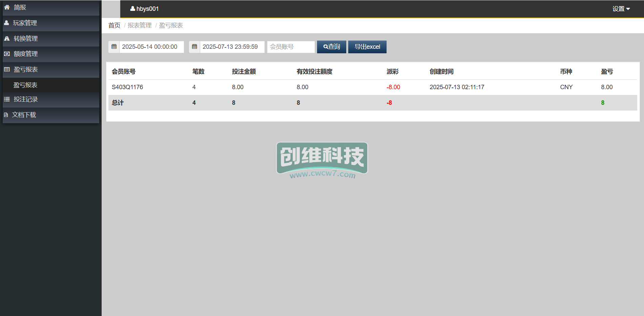644x316 pixels.
Task: Collapse the 盈亏报表 parent menu
Action: click(x=51, y=70)
